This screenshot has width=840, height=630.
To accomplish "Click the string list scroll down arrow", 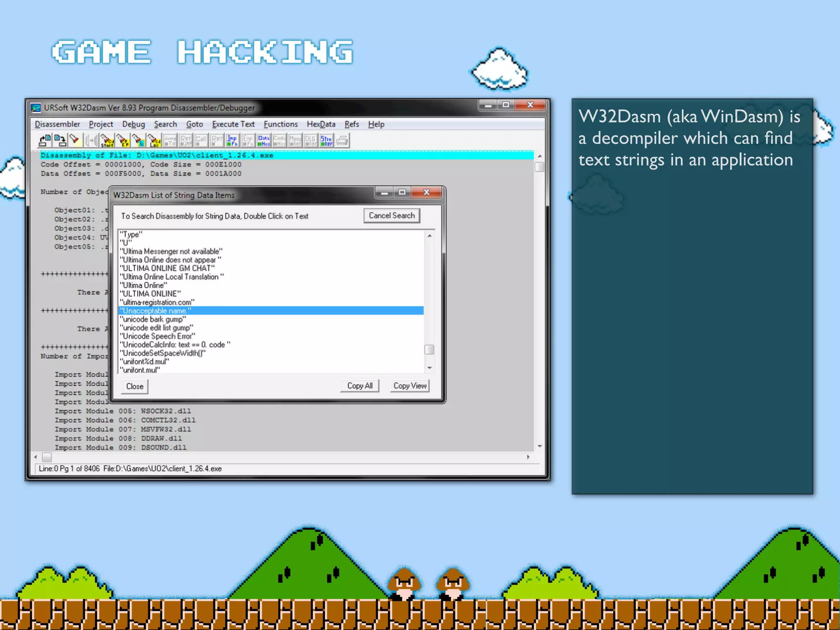I will coord(429,368).
